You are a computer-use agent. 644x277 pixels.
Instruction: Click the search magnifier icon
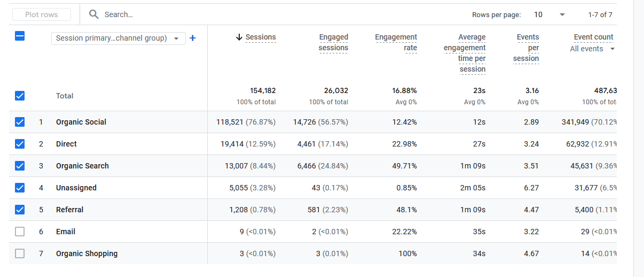[94, 14]
